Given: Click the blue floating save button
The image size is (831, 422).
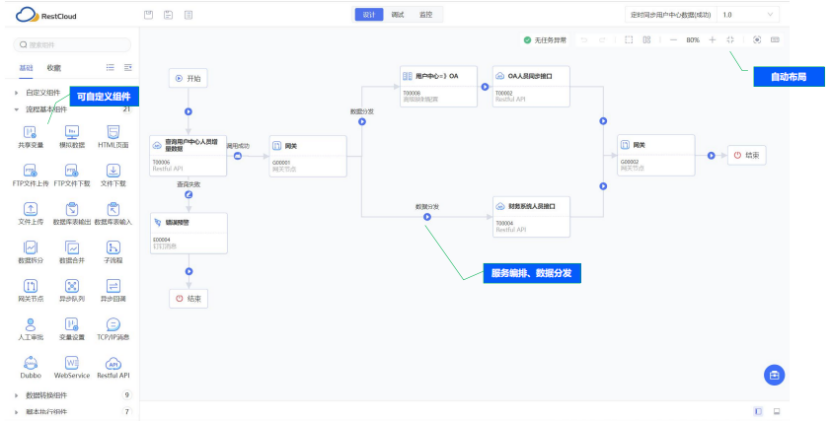Looking at the screenshot, I should [x=773, y=375].
